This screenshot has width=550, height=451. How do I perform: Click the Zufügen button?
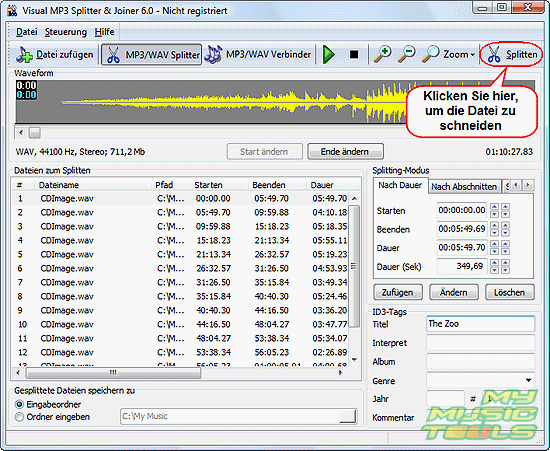(x=397, y=292)
